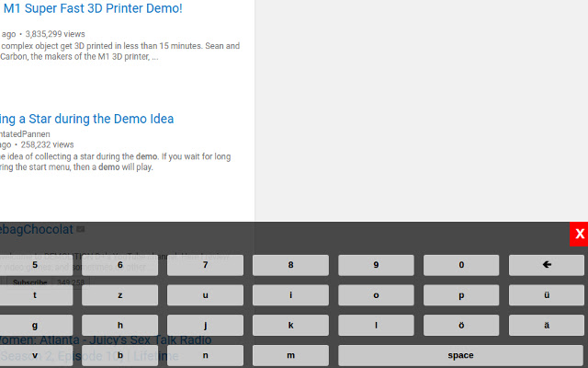This screenshot has width=588, height=368.
Task: Tap the z key on keyboard
Action: pos(120,295)
